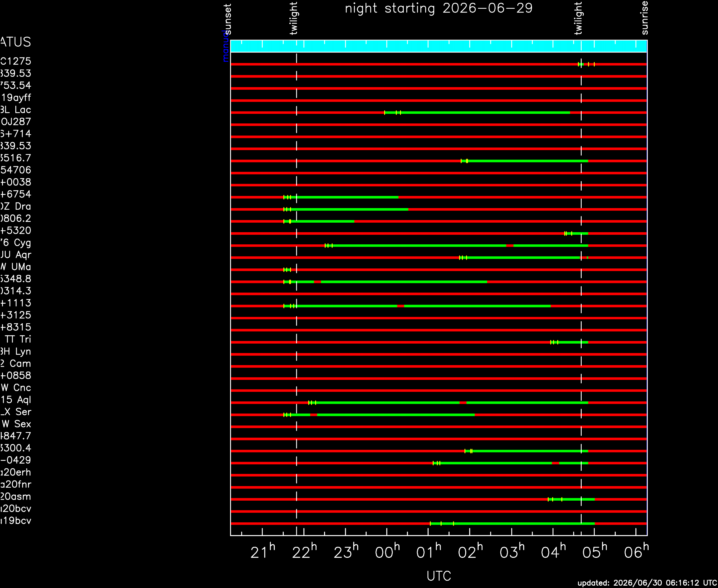Select the +1113 target label

[x=16, y=303]
